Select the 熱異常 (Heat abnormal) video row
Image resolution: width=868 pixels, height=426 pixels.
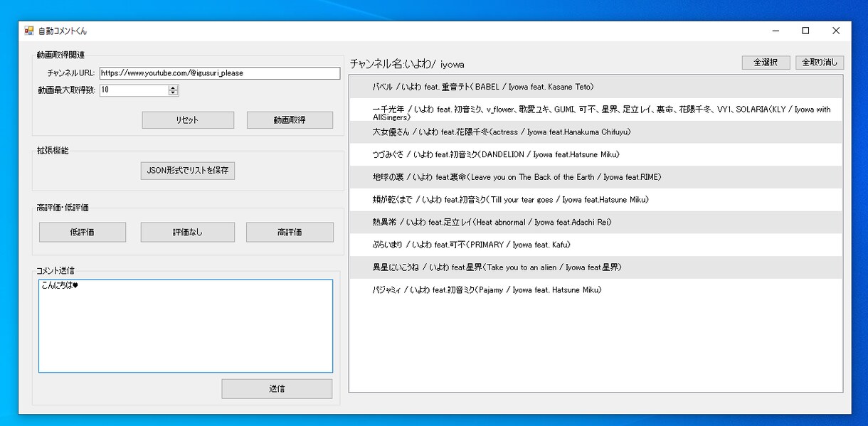coord(595,223)
